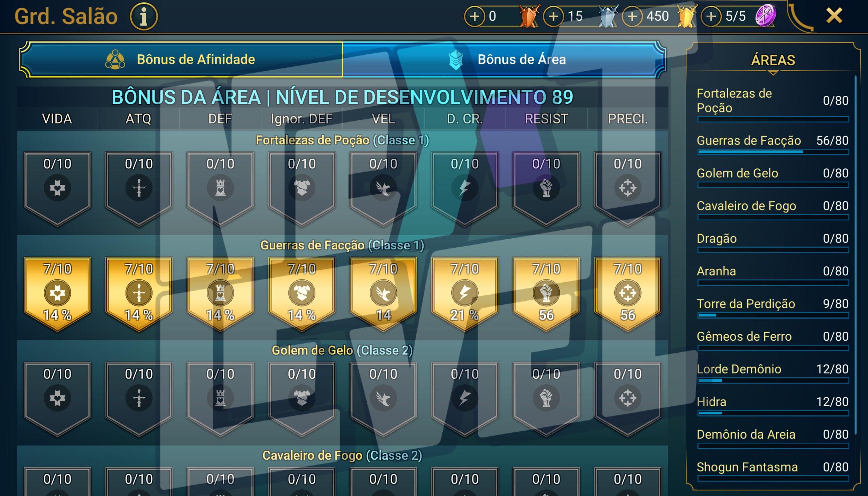The image size is (868, 496).
Task: Open Torre da Perdição area entry
Action: pyautogui.click(x=773, y=307)
